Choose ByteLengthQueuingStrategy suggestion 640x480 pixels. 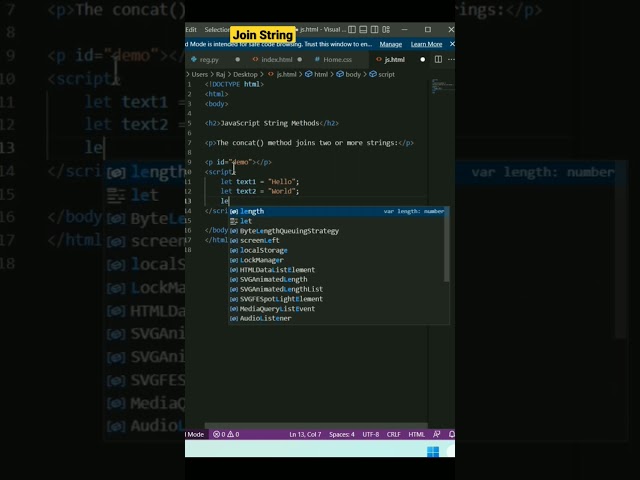pos(338,231)
